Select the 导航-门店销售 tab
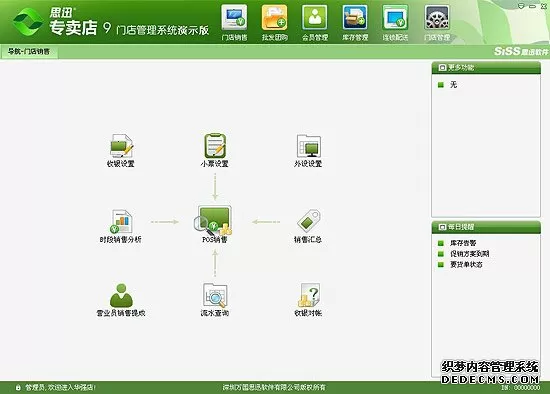 click(29, 52)
